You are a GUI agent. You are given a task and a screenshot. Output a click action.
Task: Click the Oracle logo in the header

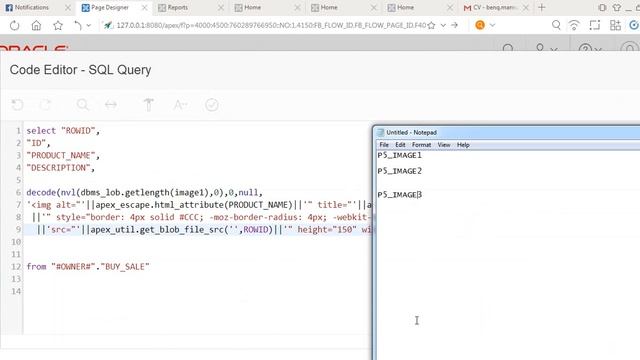pos(34,48)
